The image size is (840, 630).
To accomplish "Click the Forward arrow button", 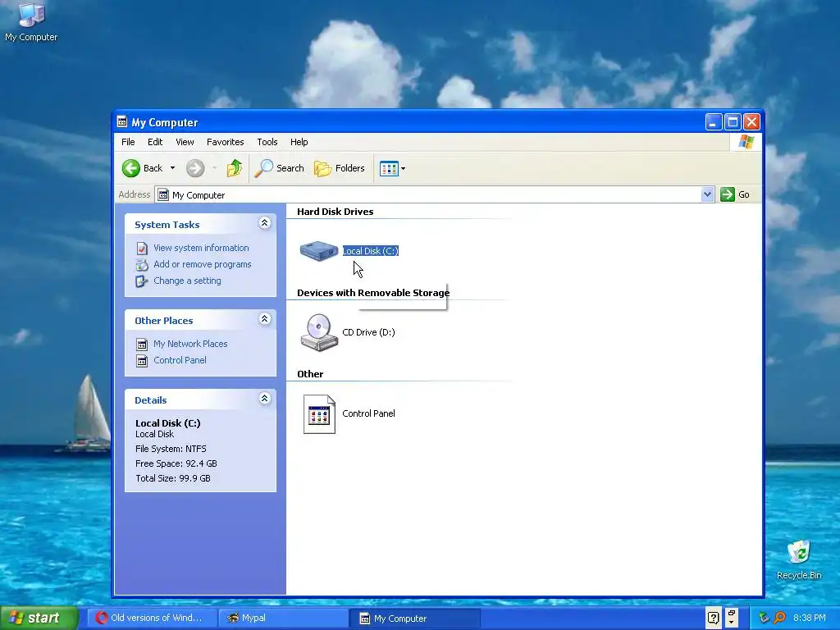I will pyautogui.click(x=195, y=168).
